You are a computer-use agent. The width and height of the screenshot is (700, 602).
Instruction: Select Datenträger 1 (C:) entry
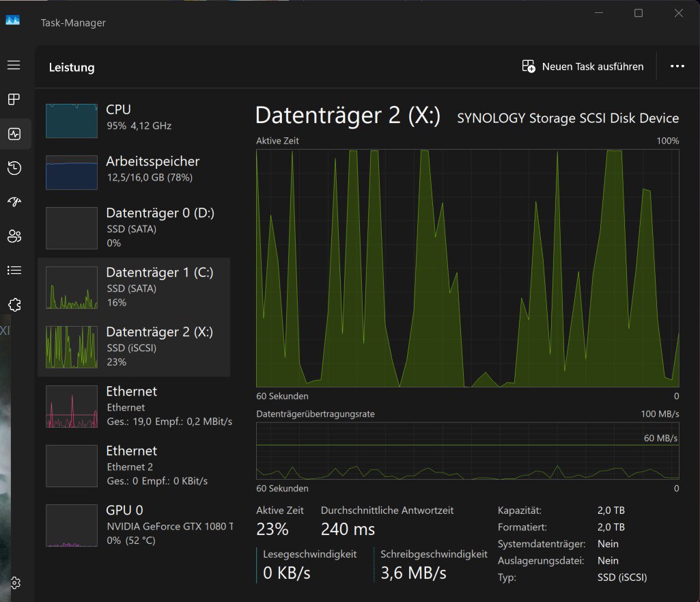(134, 287)
